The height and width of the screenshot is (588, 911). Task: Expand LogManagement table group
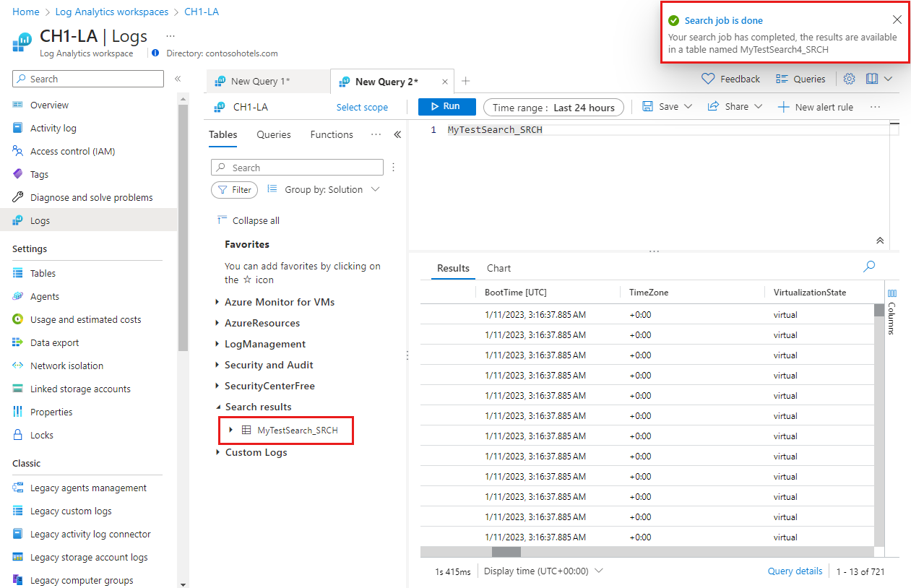pos(217,344)
